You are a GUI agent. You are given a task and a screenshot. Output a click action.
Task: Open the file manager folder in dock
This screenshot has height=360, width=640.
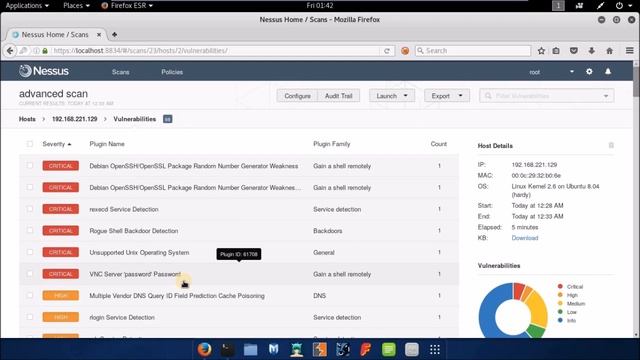click(250, 350)
